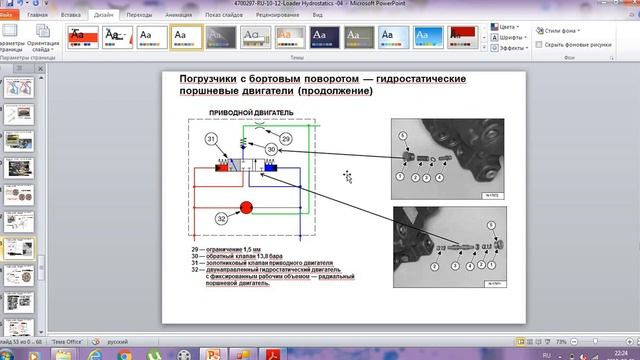The image size is (640, 360).
Task: Select the currently highlighted slide thumbnail in pane
Action: [x=19, y=249]
